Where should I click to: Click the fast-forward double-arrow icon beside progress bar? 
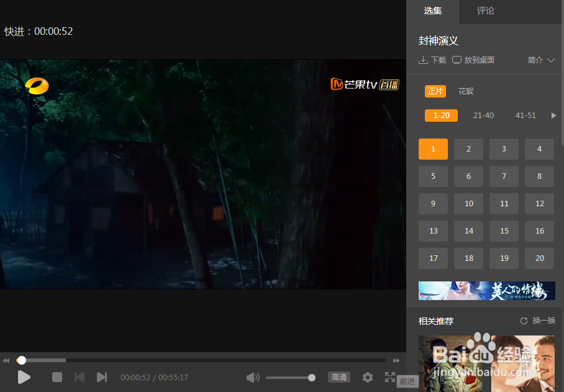[396, 360]
